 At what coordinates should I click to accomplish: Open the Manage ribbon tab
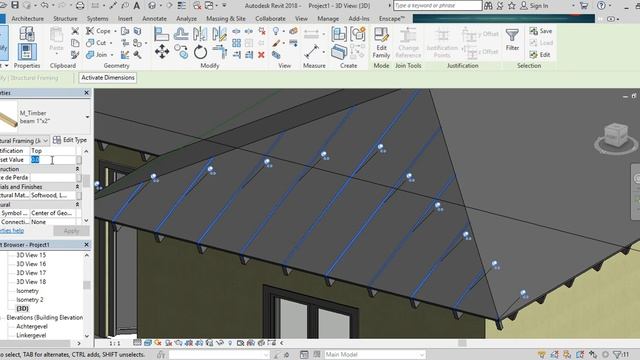[328, 19]
